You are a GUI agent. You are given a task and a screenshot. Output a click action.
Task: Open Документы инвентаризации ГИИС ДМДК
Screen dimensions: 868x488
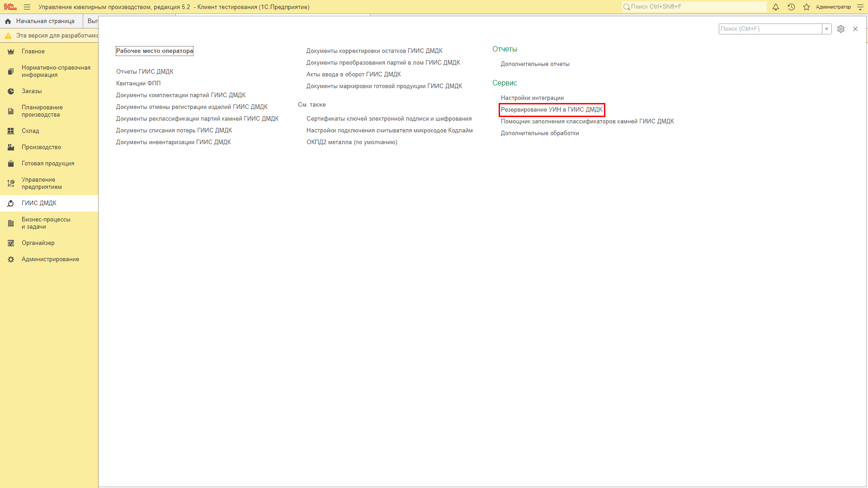173,142
